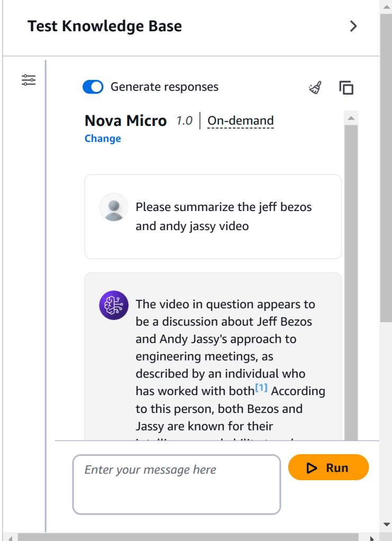392x541 pixels.
Task: Expand the Test Knowledge Base panel chevron
Action: [x=353, y=26]
